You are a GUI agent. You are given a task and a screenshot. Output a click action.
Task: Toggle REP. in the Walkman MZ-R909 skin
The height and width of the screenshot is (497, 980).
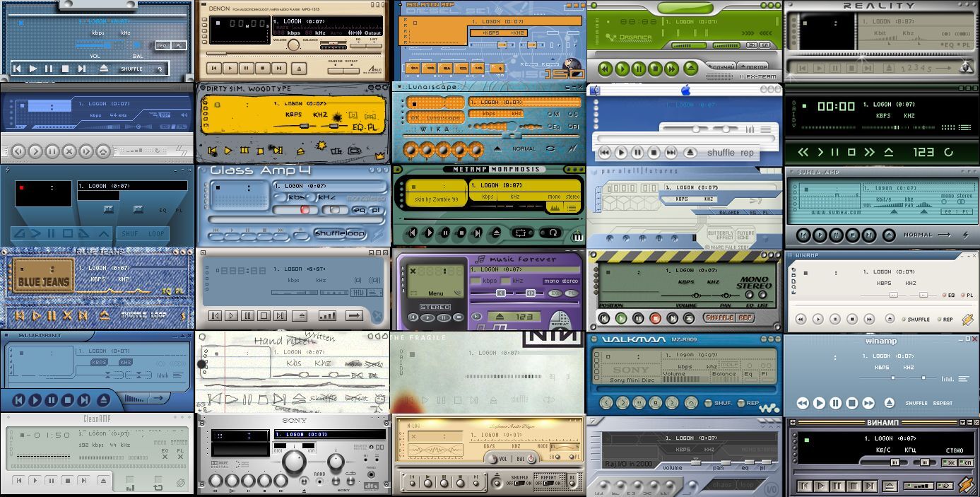pos(748,403)
